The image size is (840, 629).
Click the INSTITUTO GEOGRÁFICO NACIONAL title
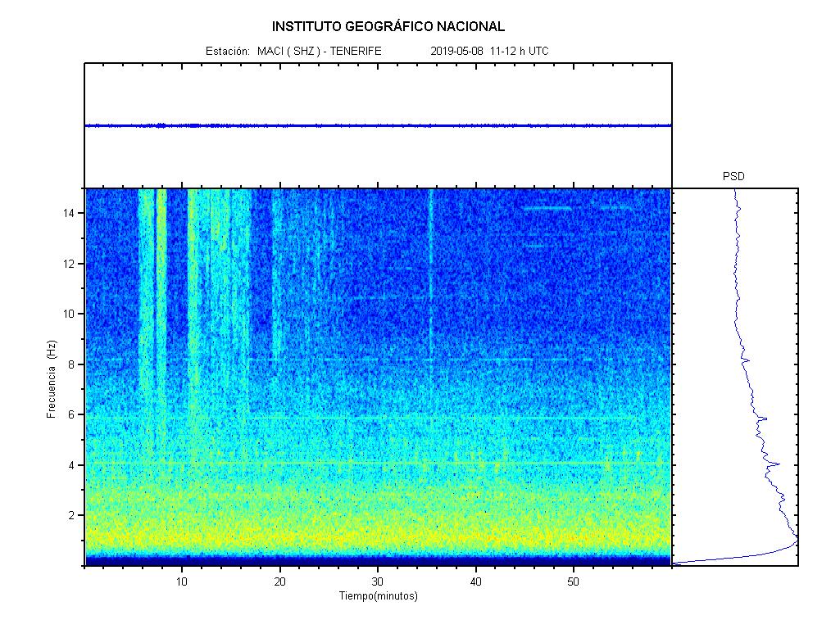point(388,27)
